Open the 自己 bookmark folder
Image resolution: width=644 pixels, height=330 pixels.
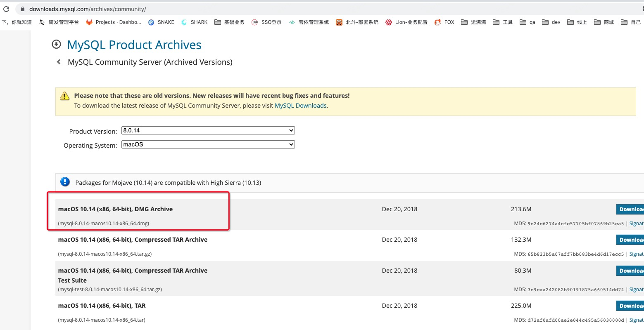click(x=631, y=22)
